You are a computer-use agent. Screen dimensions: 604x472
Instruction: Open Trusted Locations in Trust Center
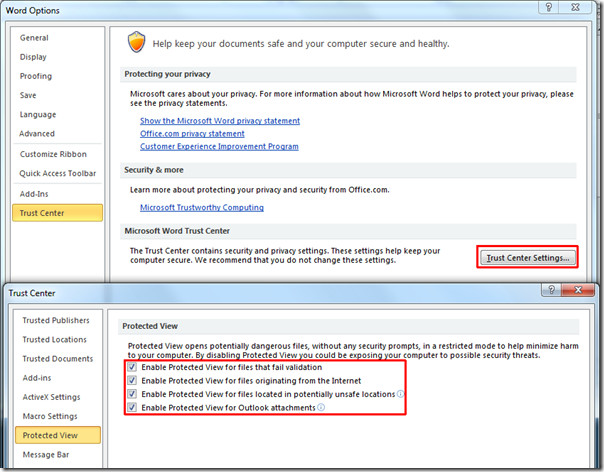coord(58,339)
